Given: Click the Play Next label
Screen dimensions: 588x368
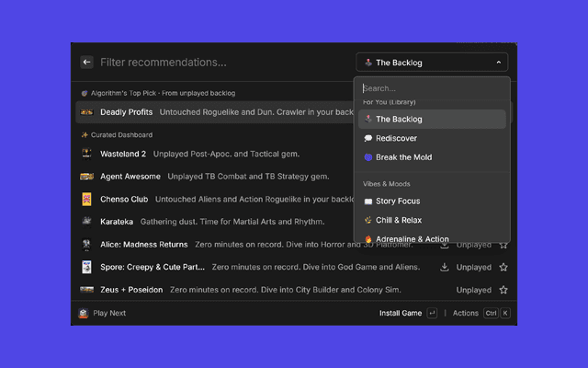Looking at the screenshot, I should 109,313.
